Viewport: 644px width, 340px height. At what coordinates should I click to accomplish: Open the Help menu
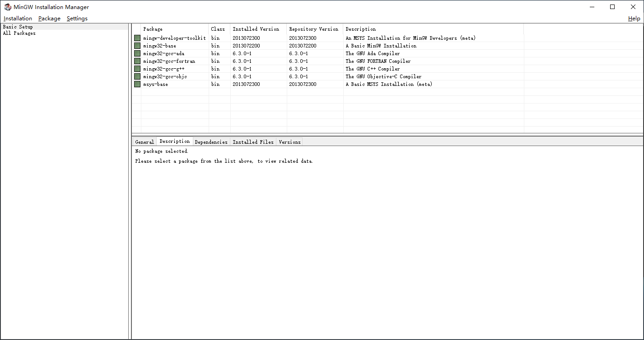(634, 19)
